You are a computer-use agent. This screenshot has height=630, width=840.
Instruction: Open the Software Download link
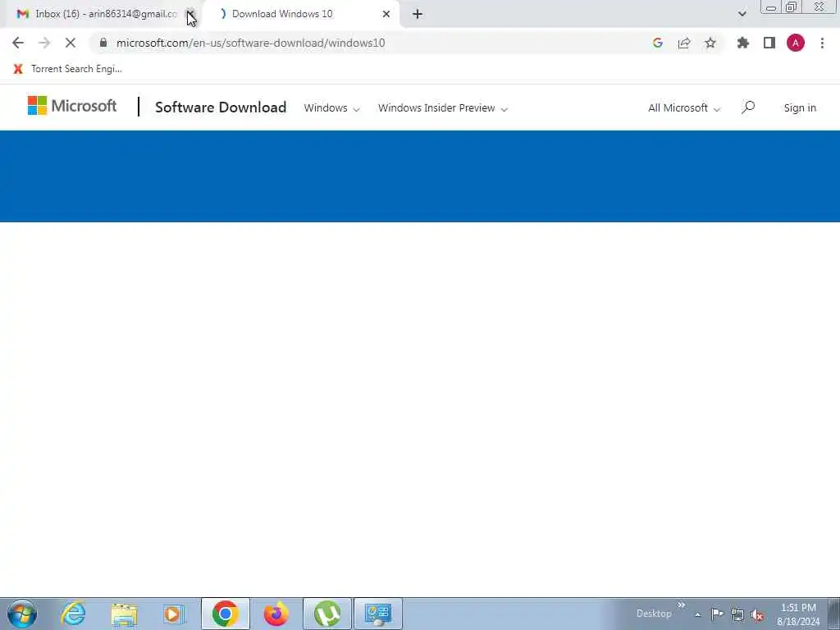221,107
